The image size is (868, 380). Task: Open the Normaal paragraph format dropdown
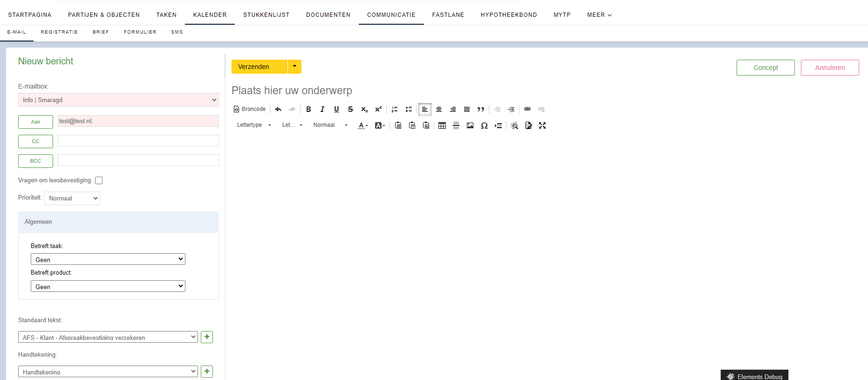coord(330,125)
